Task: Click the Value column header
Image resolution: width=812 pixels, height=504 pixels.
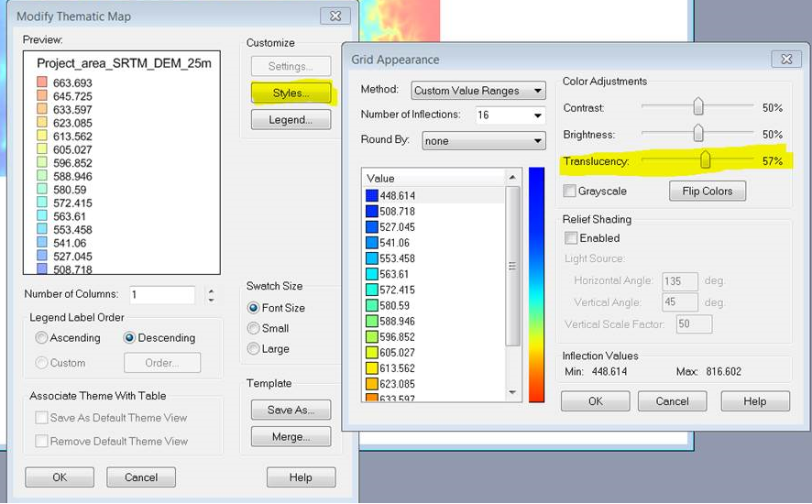Action: pyautogui.click(x=434, y=178)
